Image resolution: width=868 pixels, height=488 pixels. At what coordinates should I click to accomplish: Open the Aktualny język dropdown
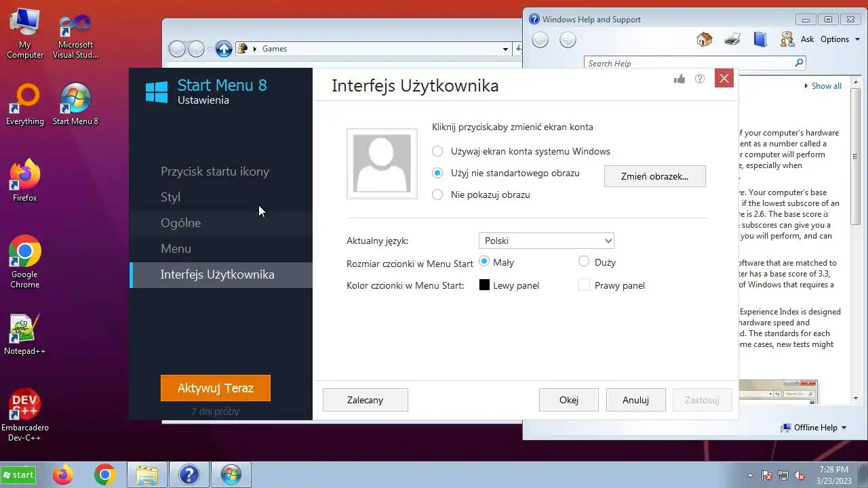[547, 241]
